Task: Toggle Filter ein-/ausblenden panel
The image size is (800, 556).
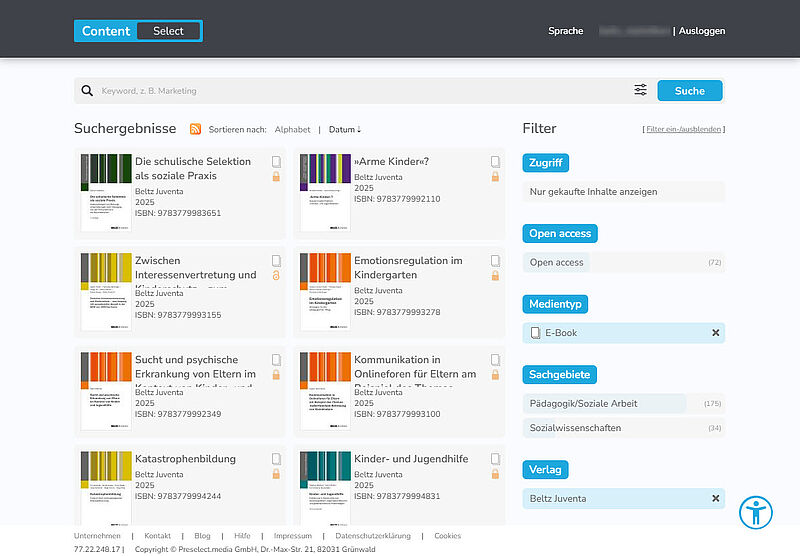Action: tap(684, 129)
